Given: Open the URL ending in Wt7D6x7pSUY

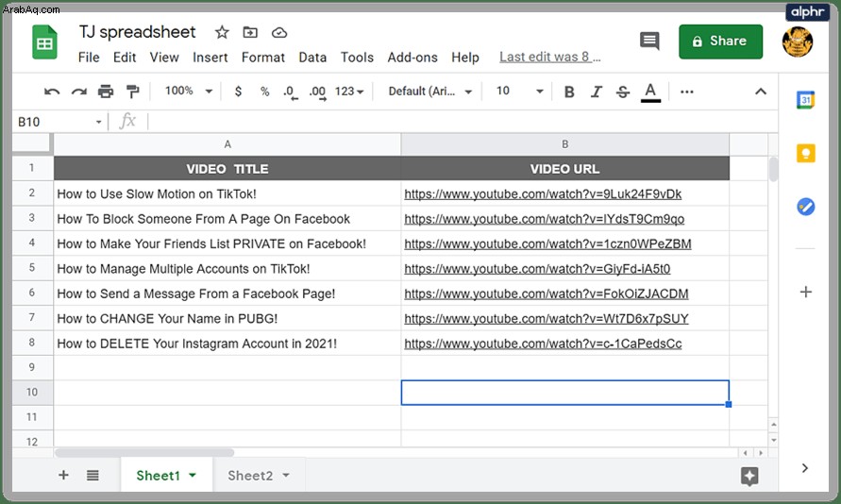Looking at the screenshot, I should pyautogui.click(x=546, y=318).
